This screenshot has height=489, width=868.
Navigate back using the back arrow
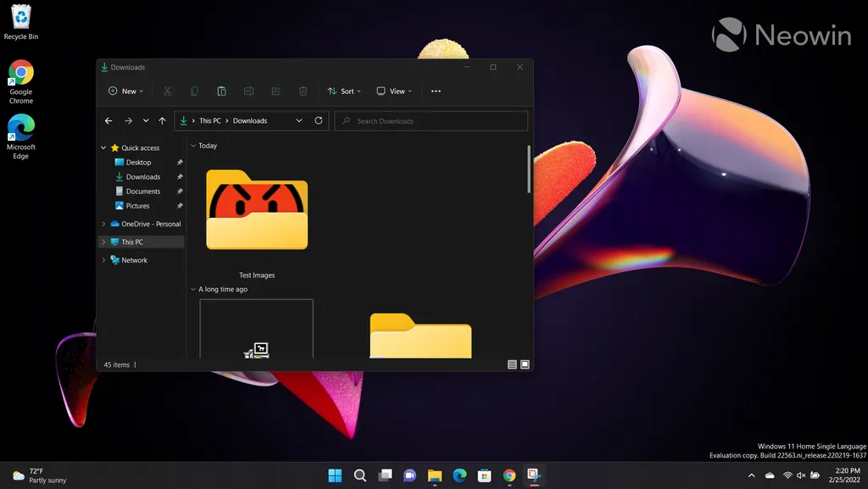click(108, 121)
